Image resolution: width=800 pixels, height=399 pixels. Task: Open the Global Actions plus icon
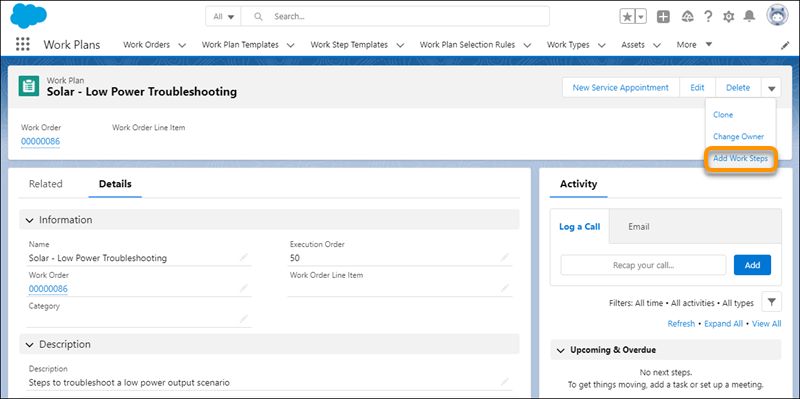tap(663, 16)
